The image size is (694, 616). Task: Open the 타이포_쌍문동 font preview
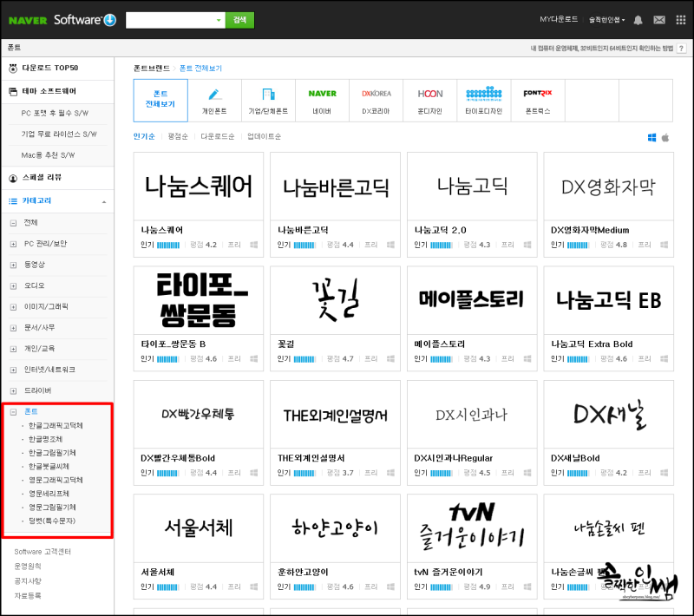(199, 300)
